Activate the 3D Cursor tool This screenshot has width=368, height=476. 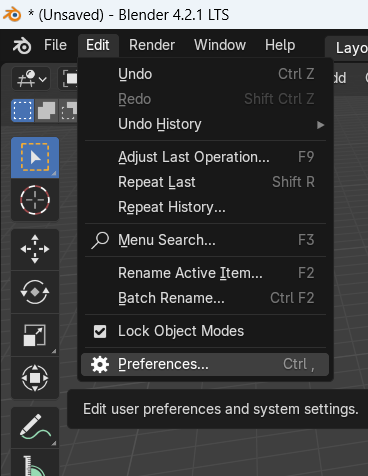pyautogui.click(x=35, y=200)
